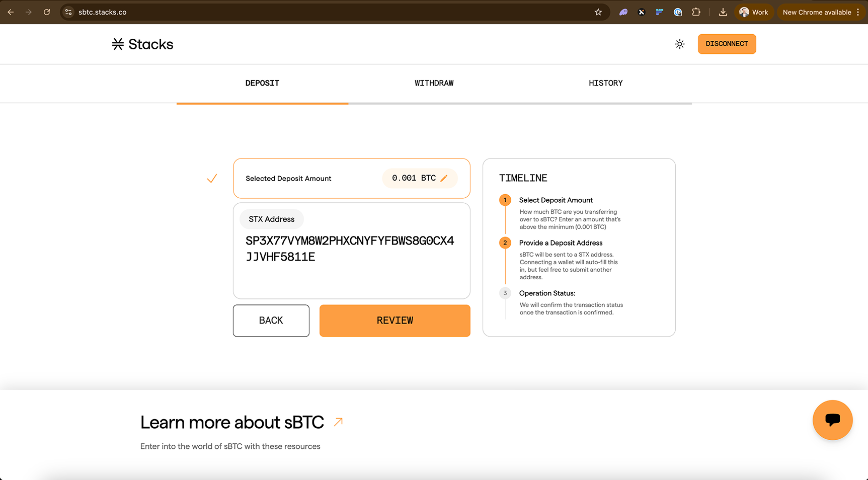The width and height of the screenshot is (868, 480).
Task: Open the browser Extensions puzzle icon
Action: 696,12
